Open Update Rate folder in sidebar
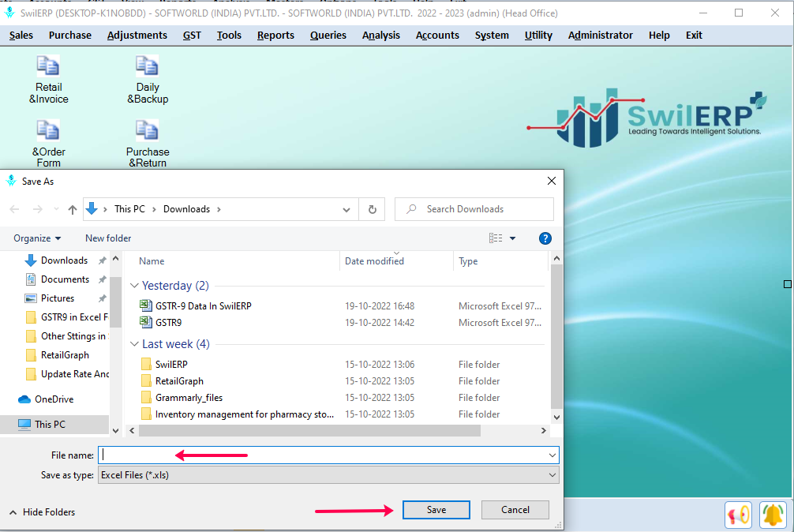 75,374
